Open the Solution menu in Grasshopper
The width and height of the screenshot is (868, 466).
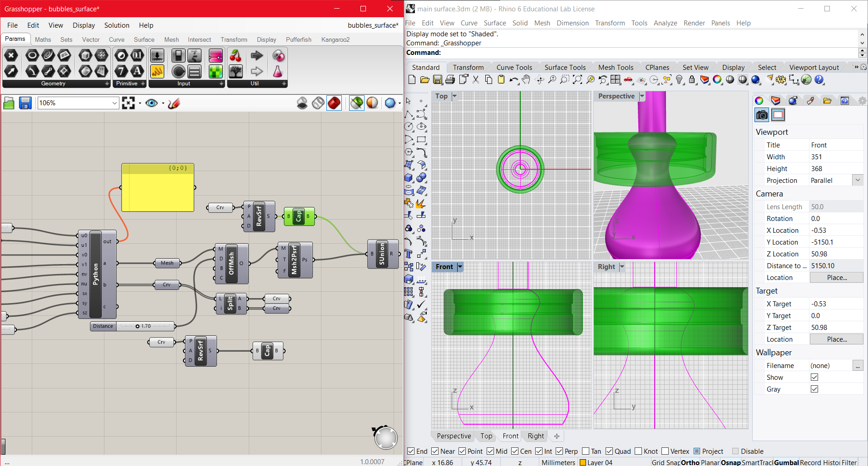[x=117, y=25]
